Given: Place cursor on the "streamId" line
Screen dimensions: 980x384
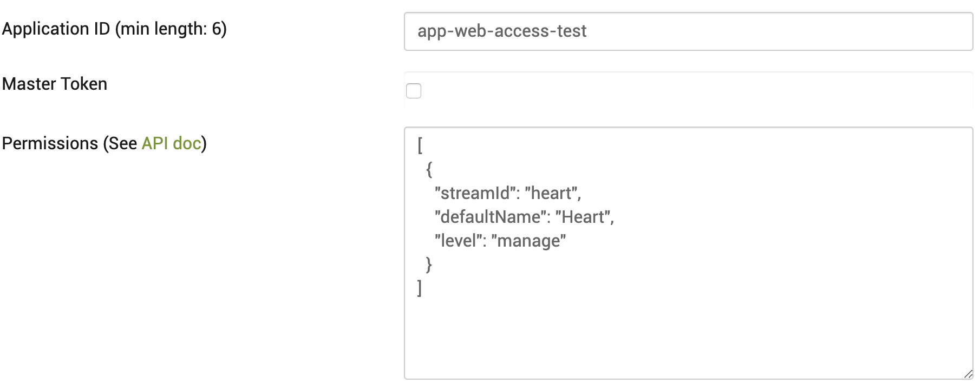Looking at the screenshot, I should pyautogui.click(x=507, y=193).
